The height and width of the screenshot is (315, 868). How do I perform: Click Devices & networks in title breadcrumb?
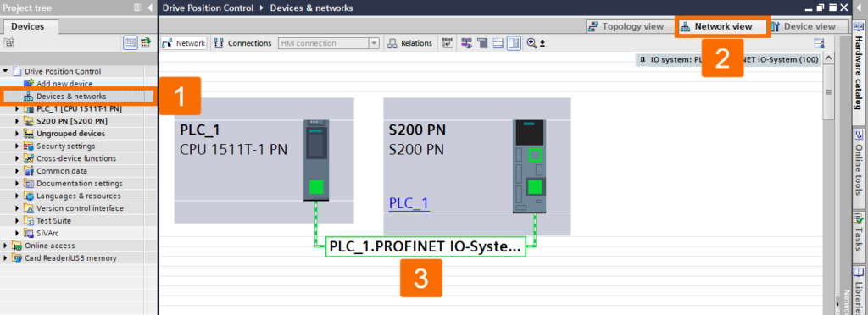point(311,8)
